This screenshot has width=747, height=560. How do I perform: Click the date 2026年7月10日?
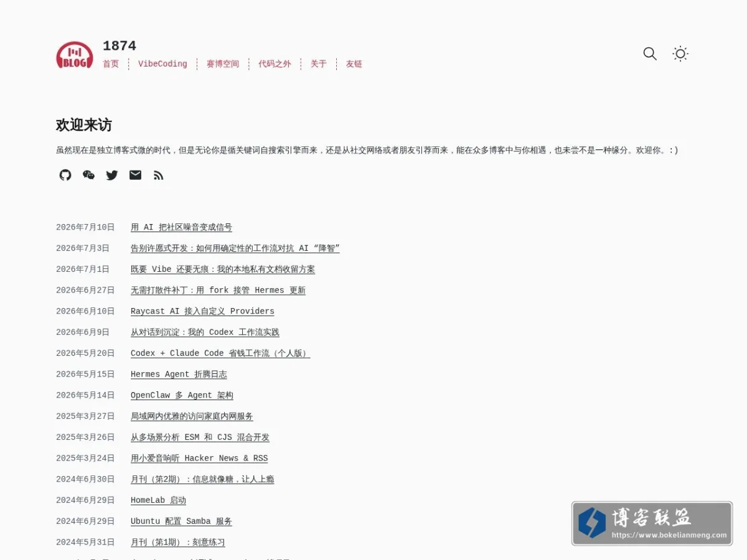[x=85, y=227]
